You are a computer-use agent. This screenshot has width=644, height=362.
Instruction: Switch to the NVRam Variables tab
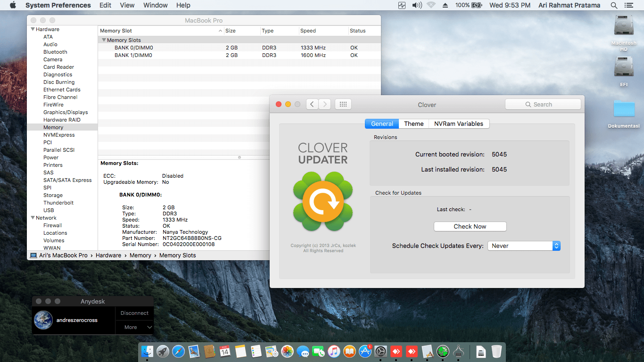[459, 123]
